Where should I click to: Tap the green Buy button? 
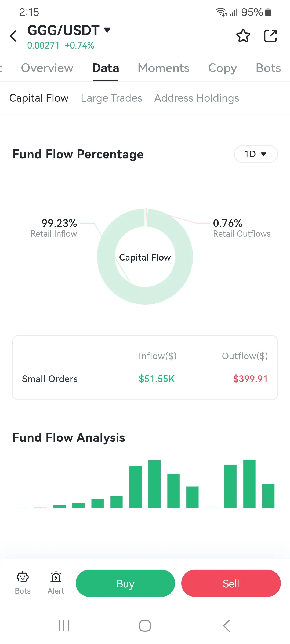125,583
